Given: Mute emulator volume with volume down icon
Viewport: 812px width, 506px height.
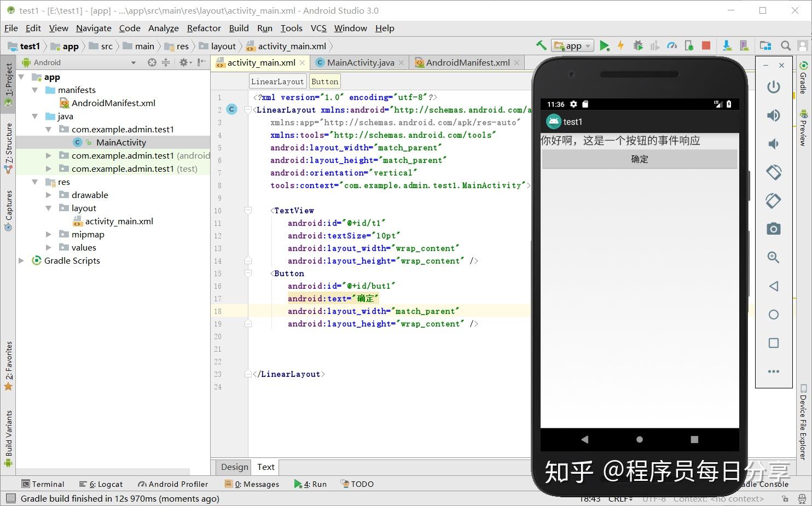Looking at the screenshot, I should [773, 143].
